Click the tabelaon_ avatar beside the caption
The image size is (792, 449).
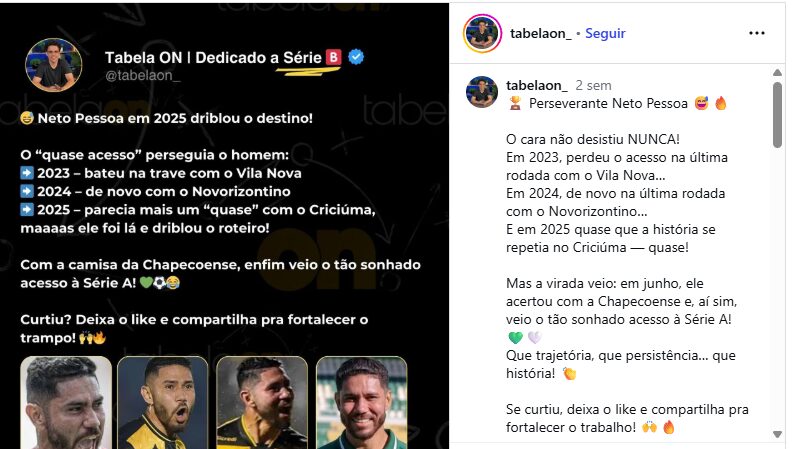pos(481,92)
